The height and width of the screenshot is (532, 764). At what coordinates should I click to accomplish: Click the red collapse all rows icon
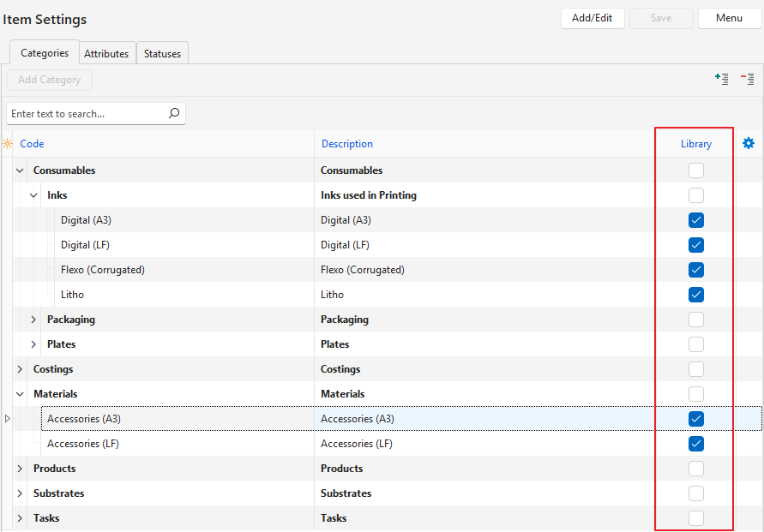[x=748, y=79]
